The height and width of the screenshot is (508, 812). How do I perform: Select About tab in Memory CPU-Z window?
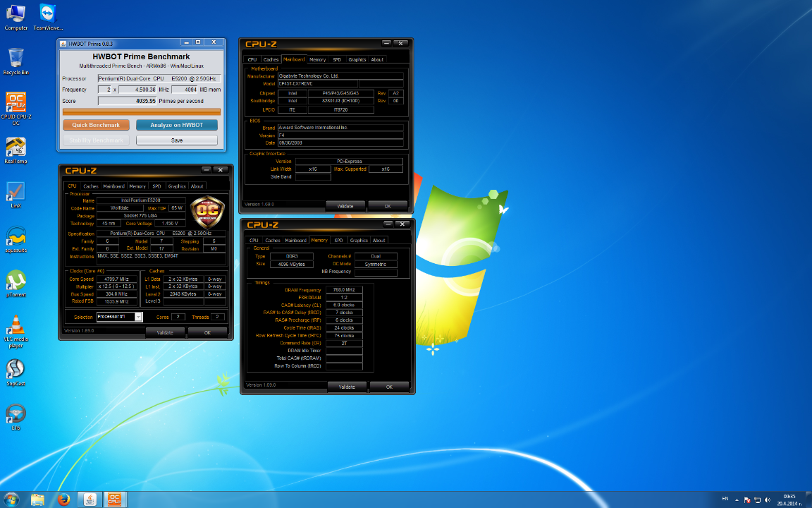coord(379,241)
